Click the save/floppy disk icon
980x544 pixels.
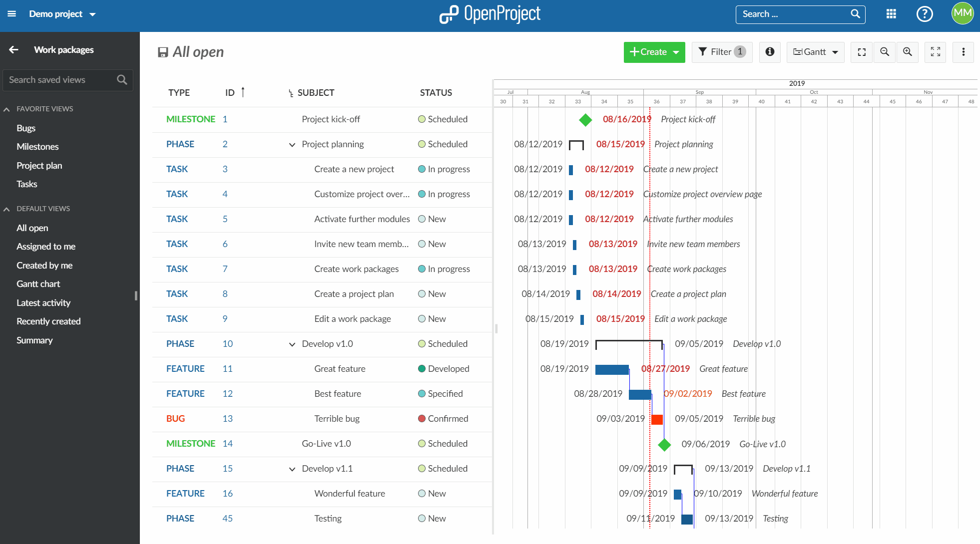pos(162,52)
